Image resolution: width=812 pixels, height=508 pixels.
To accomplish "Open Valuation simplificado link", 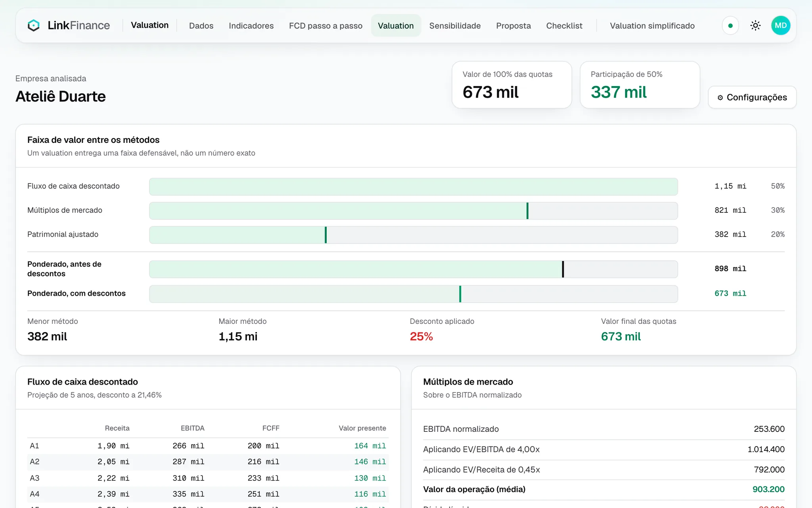I will pyautogui.click(x=652, y=25).
